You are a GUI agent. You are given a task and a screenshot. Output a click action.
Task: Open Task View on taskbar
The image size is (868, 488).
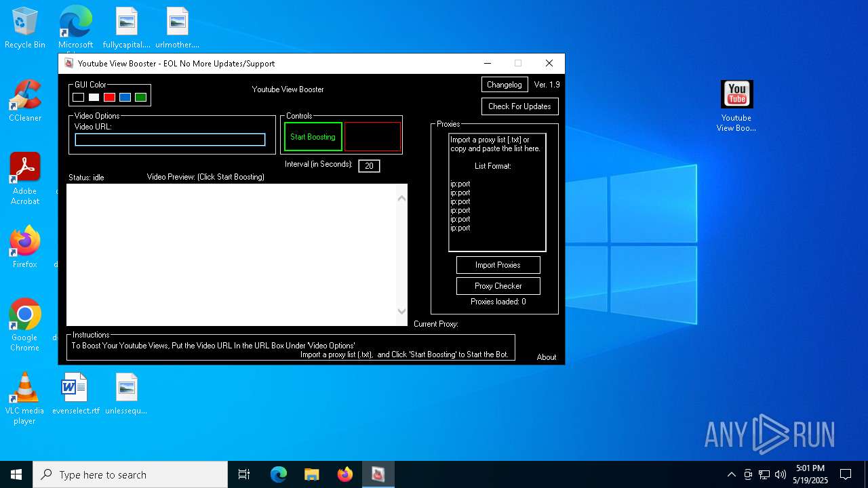pos(244,474)
